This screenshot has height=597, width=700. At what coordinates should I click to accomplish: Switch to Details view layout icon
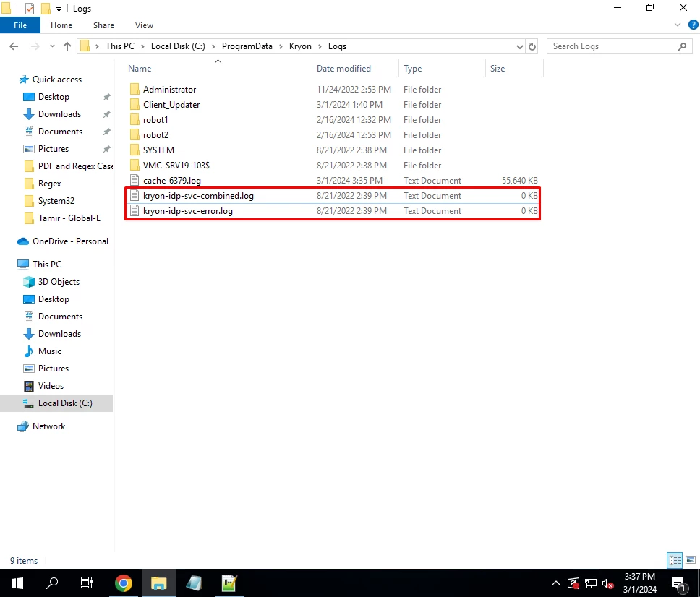point(675,560)
